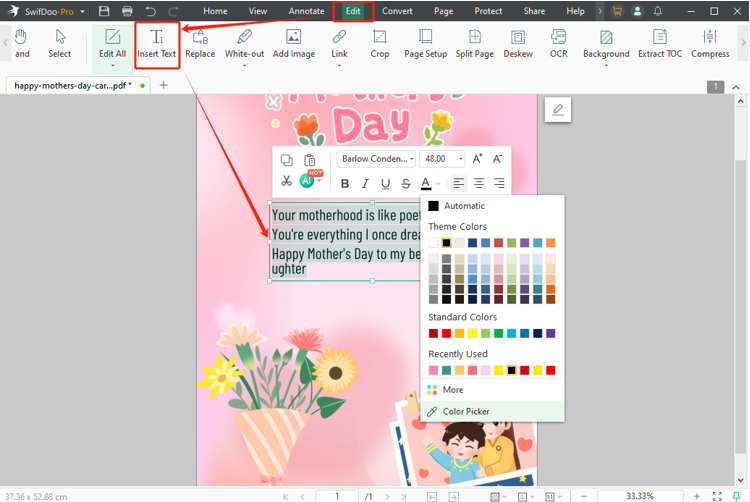Open the Share tab
Image resolution: width=750 pixels, height=502 pixels.
(534, 11)
